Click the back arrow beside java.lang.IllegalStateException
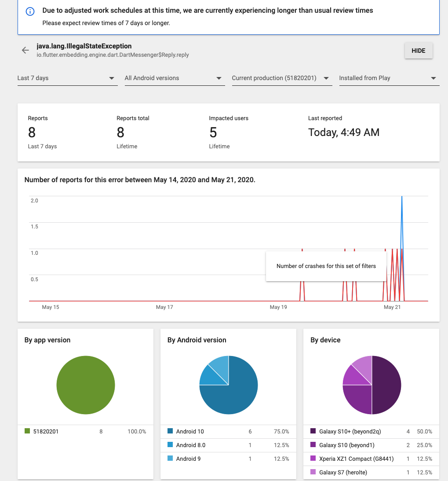Viewport: 448px width, 481px height. 25,50
